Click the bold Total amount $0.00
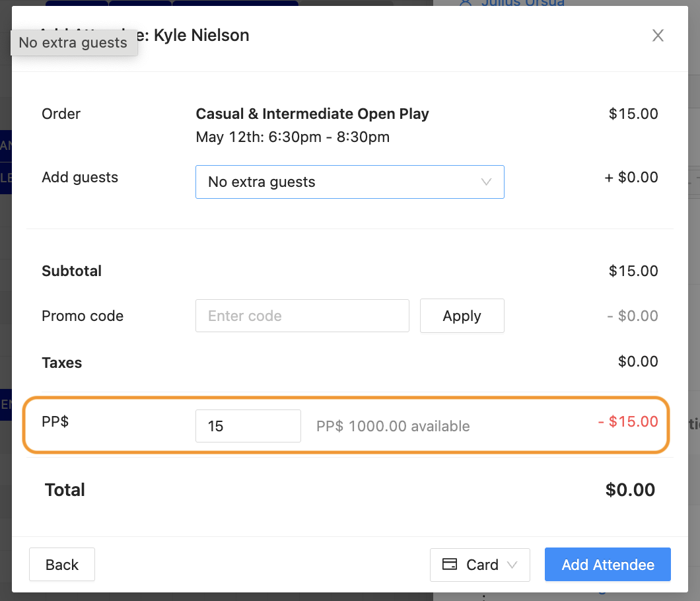The width and height of the screenshot is (700, 601). tap(630, 490)
